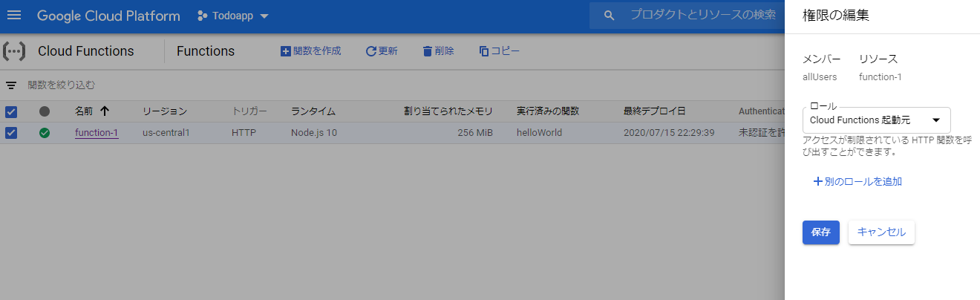
Task: Click the Authentication column header
Action: 761,111
